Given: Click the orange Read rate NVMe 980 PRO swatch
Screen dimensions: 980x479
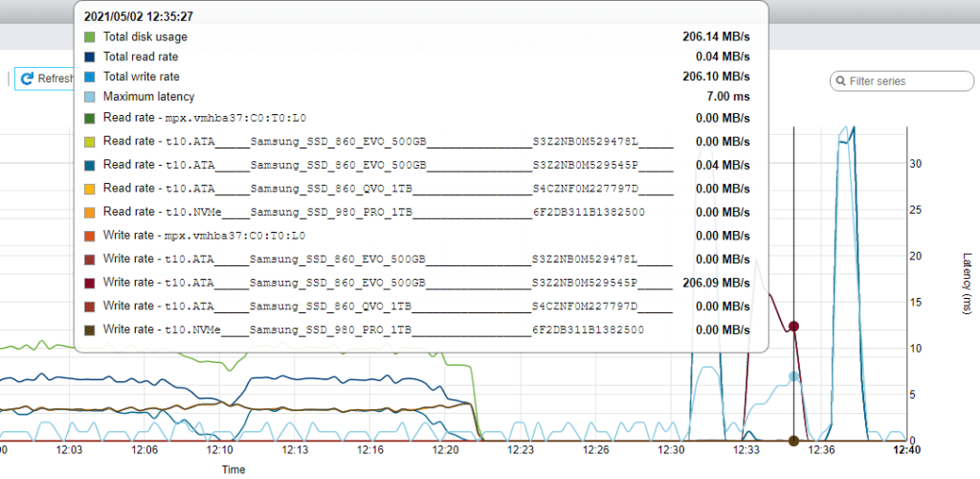Looking at the screenshot, I should pos(90,212).
